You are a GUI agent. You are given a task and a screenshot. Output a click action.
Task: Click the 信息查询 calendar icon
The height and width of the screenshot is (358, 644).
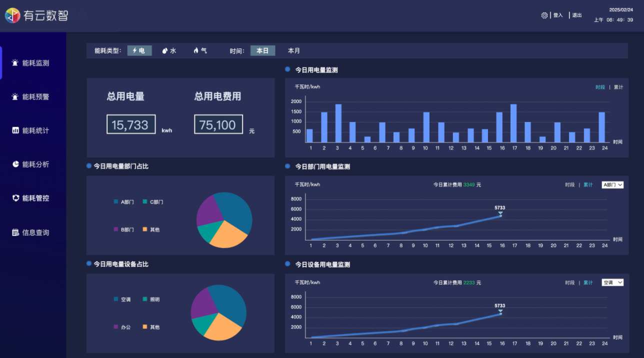click(x=15, y=232)
